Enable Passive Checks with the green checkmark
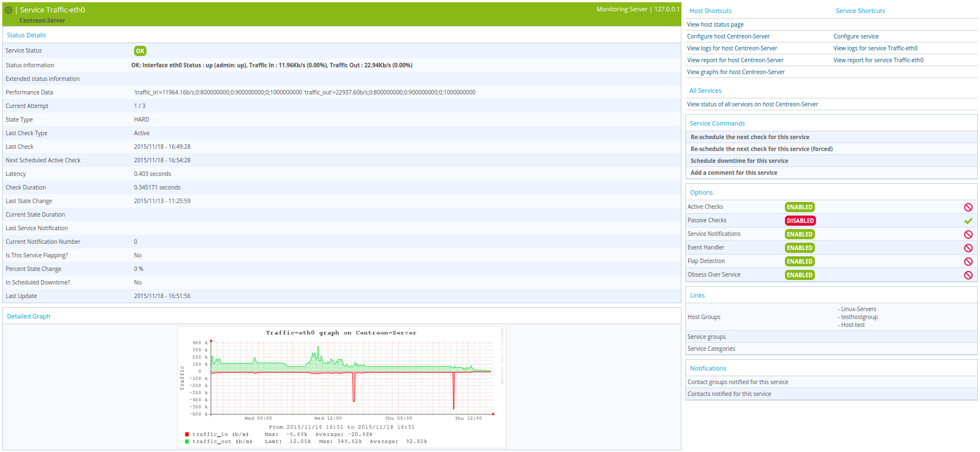Screen dimensions: 980x452 click(x=968, y=221)
